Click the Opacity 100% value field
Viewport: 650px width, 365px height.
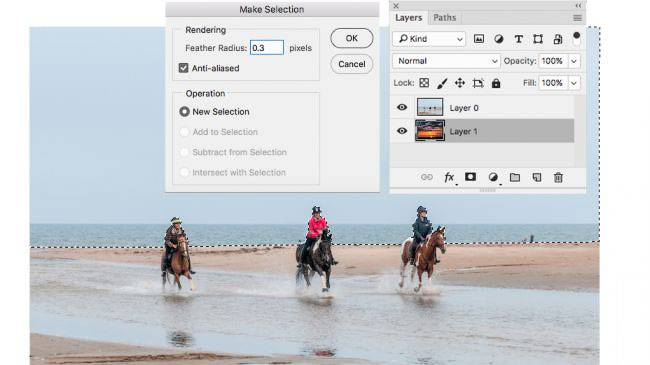pos(553,61)
